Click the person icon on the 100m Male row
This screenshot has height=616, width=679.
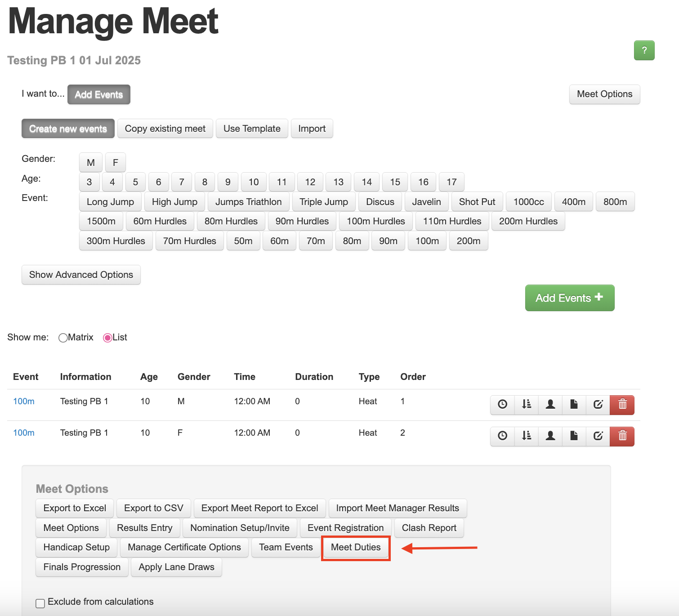click(x=550, y=405)
